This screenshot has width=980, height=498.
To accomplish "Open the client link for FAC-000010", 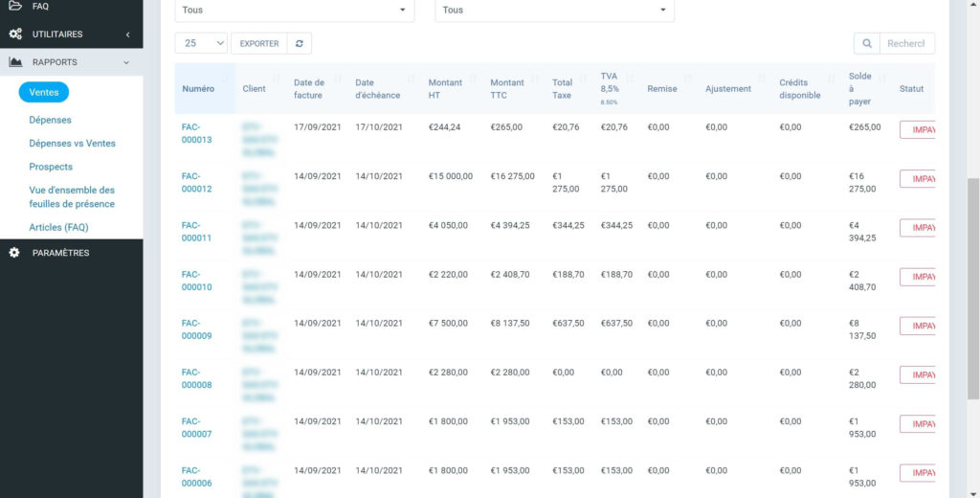I will tap(259, 287).
